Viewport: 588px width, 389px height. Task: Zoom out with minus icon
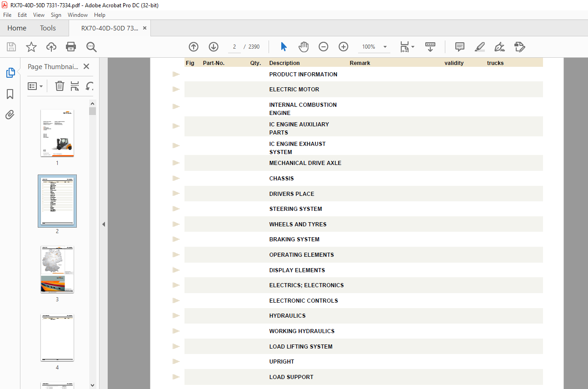coord(324,47)
